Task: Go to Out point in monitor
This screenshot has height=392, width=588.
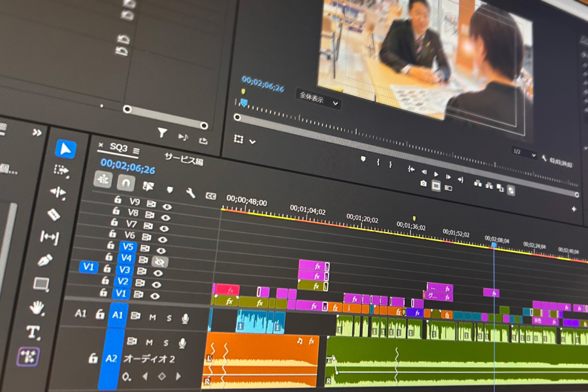Action: coord(461,180)
